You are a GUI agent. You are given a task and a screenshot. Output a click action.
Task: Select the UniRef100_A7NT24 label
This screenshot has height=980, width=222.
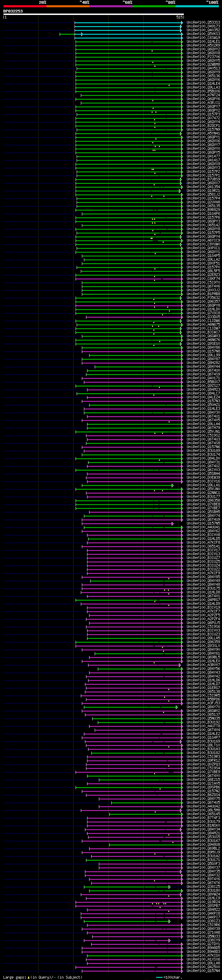point(203,95)
